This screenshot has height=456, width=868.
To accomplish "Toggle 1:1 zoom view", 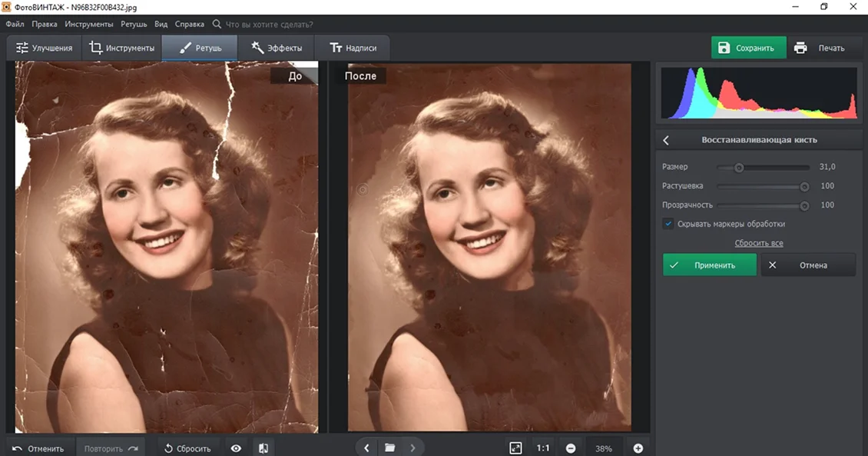I will click(x=542, y=447).
